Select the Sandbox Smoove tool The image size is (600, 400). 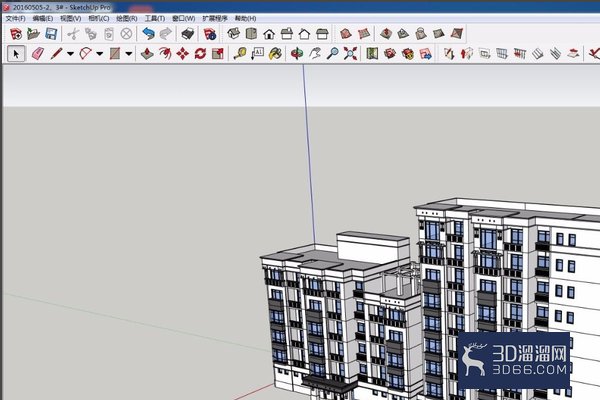[386, 34]
